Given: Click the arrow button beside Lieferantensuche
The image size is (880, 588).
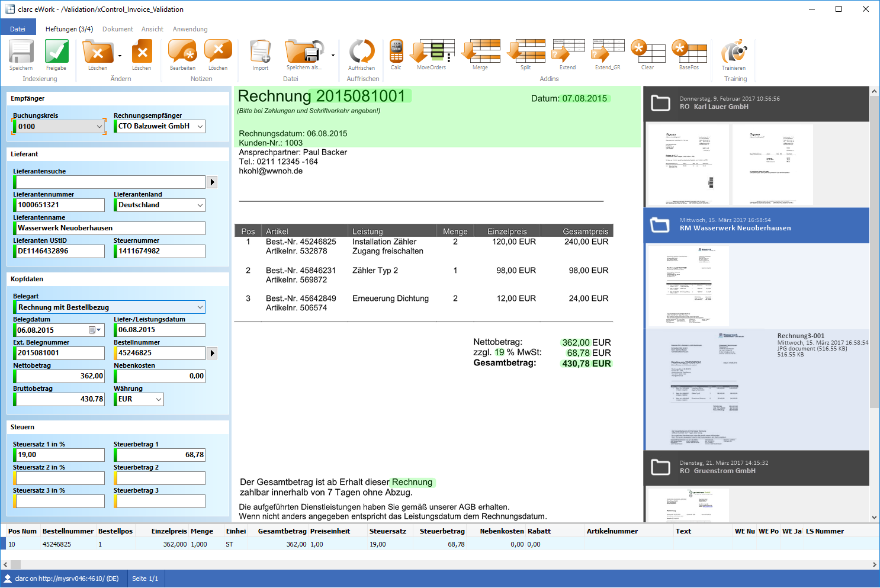Looking at the screenshot, I should coord(212,182).
